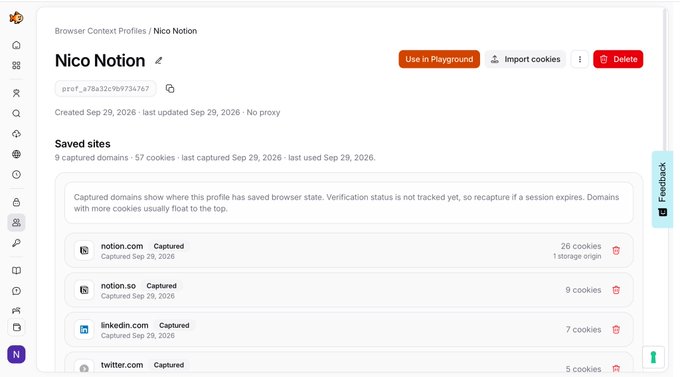This screenshot has width=680, height=377.
Task: Click the notion.so favicon
Action: tap(84, 290)
